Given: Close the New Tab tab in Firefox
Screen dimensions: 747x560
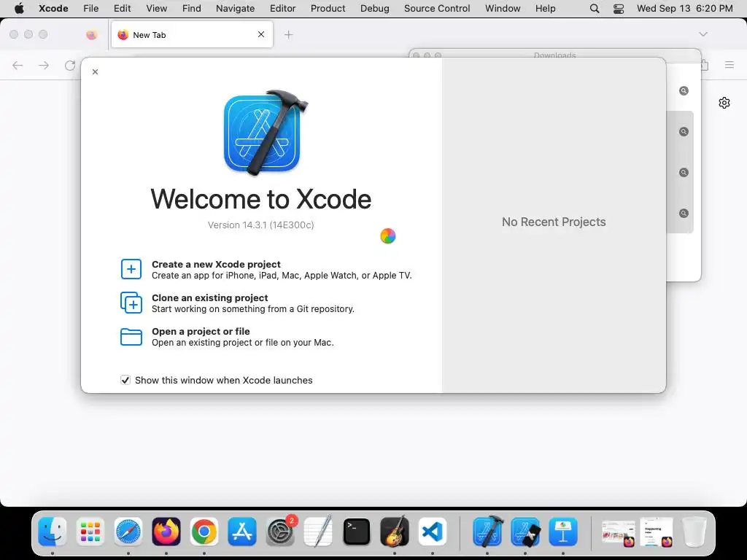Looking at the screenshot, I should [x=261, y=34].
